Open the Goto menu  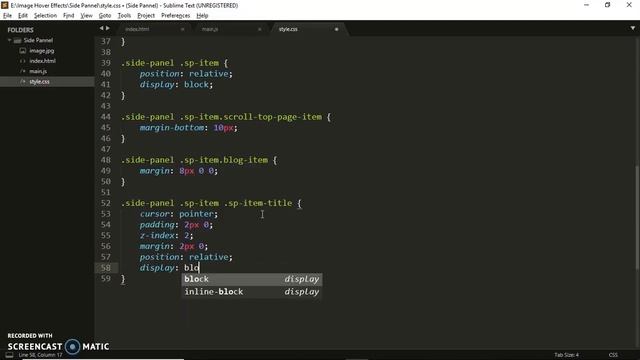point(104,16)
